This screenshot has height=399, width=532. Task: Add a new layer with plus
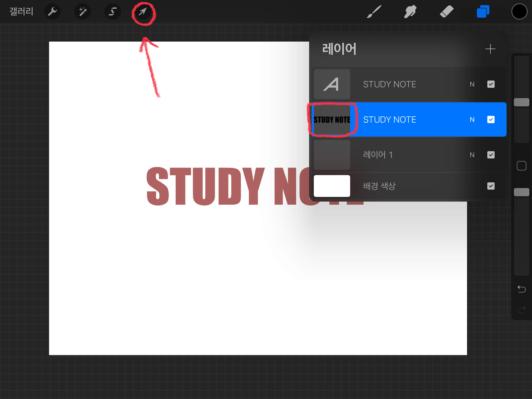(x=490, y=49)
